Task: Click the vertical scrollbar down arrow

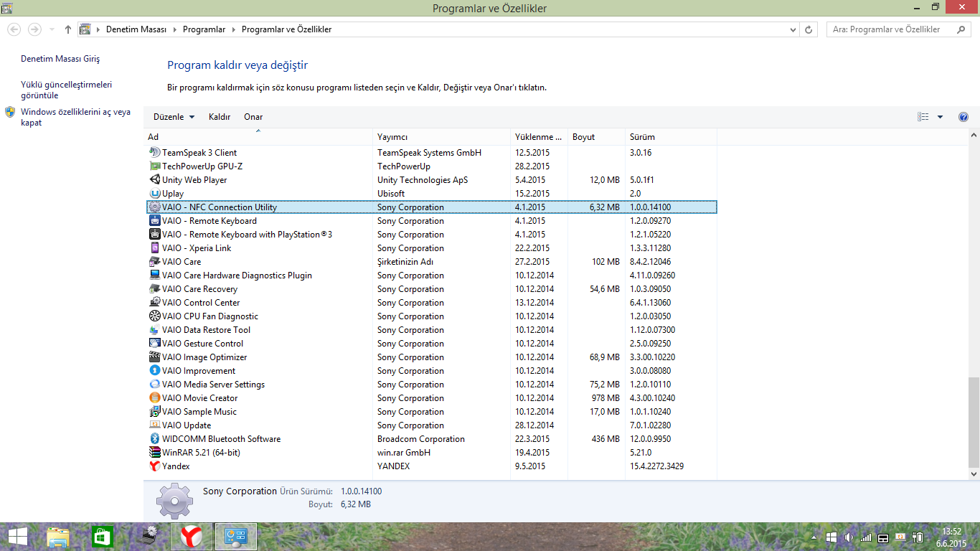Action: [x=974, y=474]
